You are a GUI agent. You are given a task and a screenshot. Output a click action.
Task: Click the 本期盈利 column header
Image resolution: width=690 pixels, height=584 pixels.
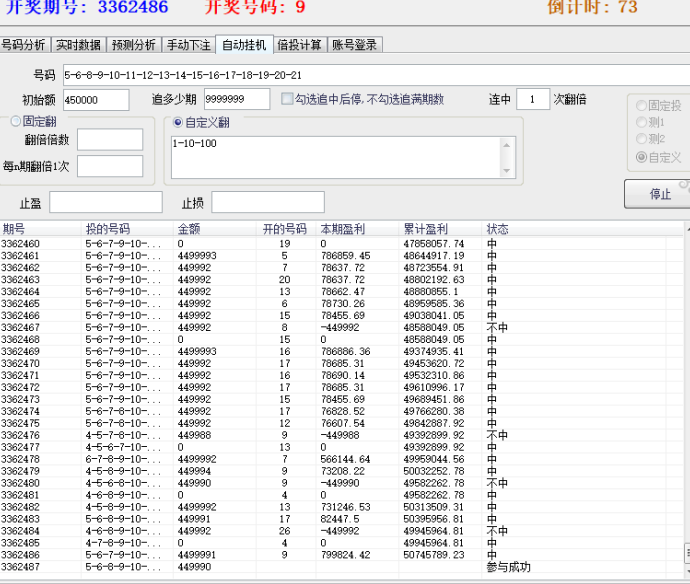[357, 229]
